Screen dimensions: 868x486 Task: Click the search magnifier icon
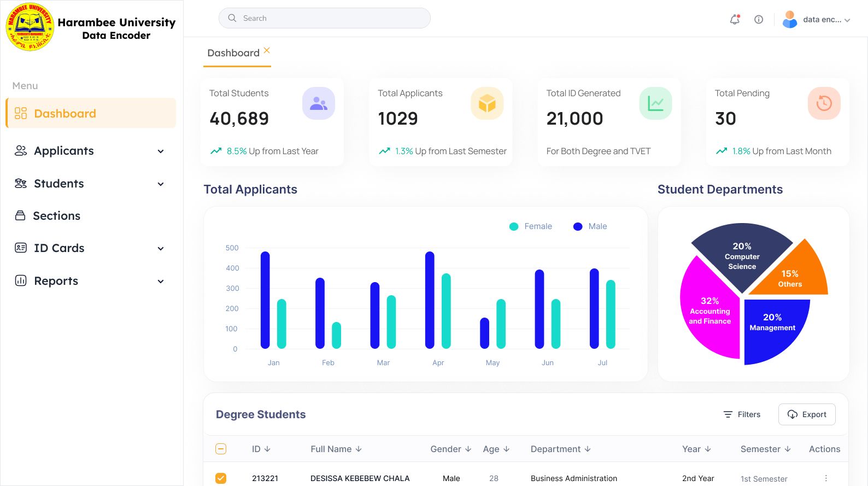(232, 18)
